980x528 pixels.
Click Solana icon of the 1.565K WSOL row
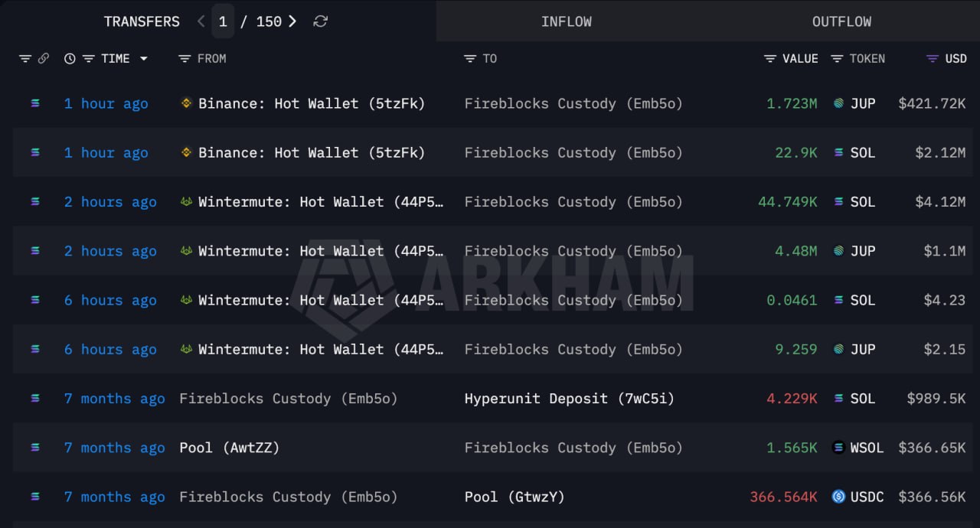pyautogui.click(x=34, y=447)
